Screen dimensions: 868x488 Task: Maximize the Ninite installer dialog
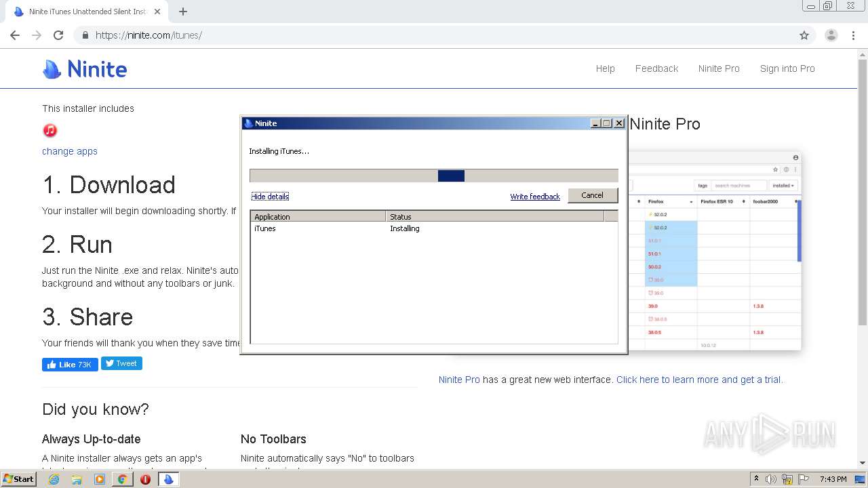[x=607, y=123]
